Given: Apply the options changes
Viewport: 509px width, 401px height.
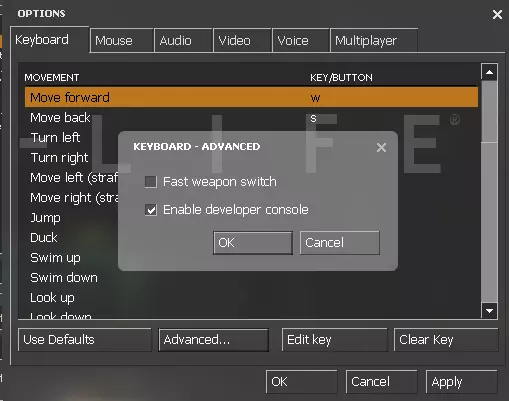Looking at the screenshot, I should click(461, 382).
